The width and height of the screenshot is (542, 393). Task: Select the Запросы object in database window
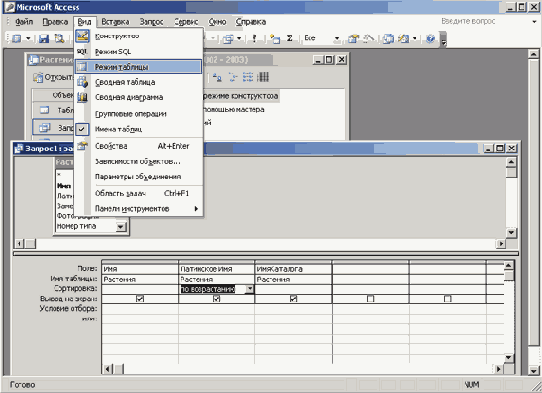point(54,128)
